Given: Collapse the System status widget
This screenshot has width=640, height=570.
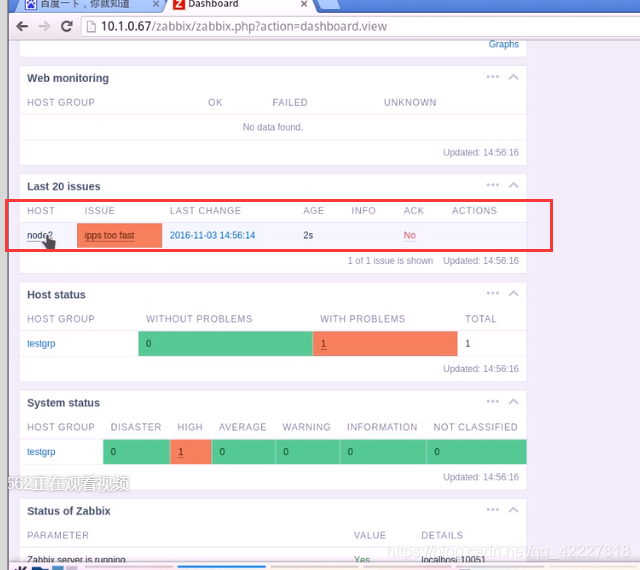Looking at the screenshot, I should pyautogui.click(x=513, y=401).
